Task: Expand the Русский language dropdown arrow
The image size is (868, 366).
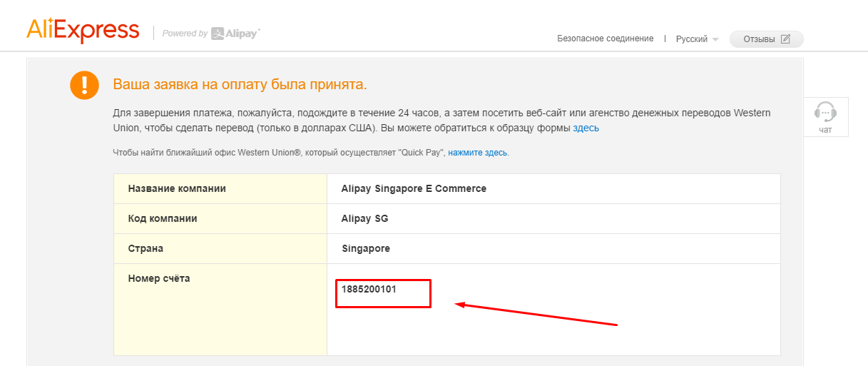Action: pos(715,39)
